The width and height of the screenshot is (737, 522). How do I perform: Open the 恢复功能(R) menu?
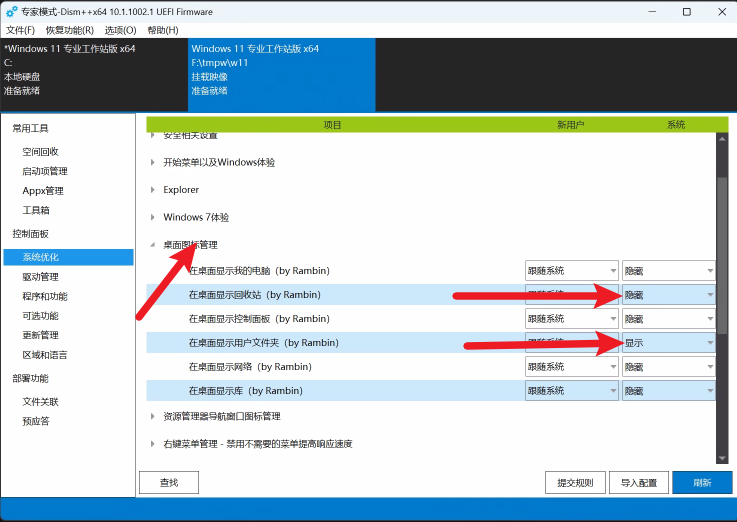pyautogui.click(x=69, y=30)
